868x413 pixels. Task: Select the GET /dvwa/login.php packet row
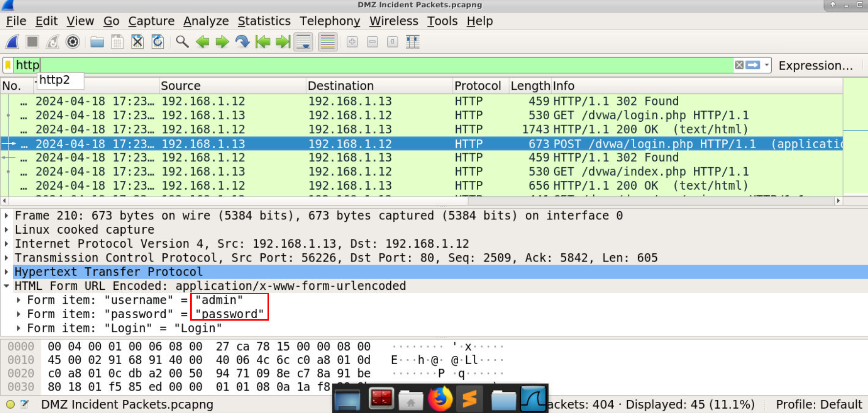[422, 115]
